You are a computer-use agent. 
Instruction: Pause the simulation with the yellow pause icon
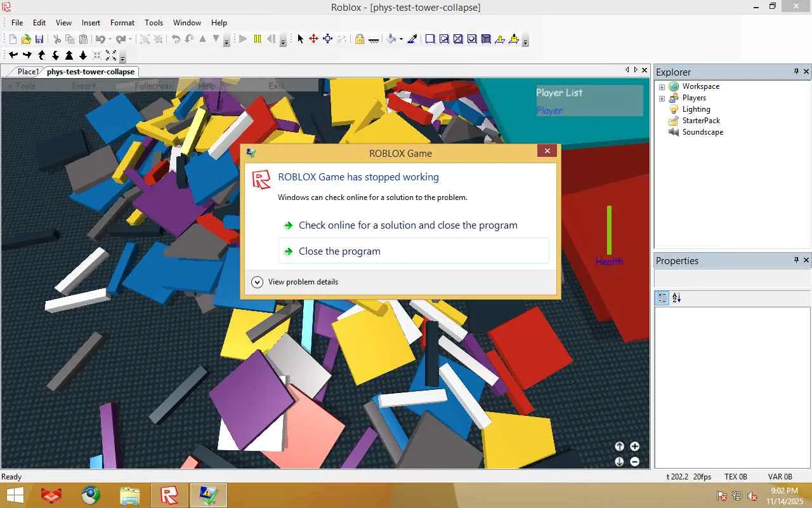click(257, 39)
